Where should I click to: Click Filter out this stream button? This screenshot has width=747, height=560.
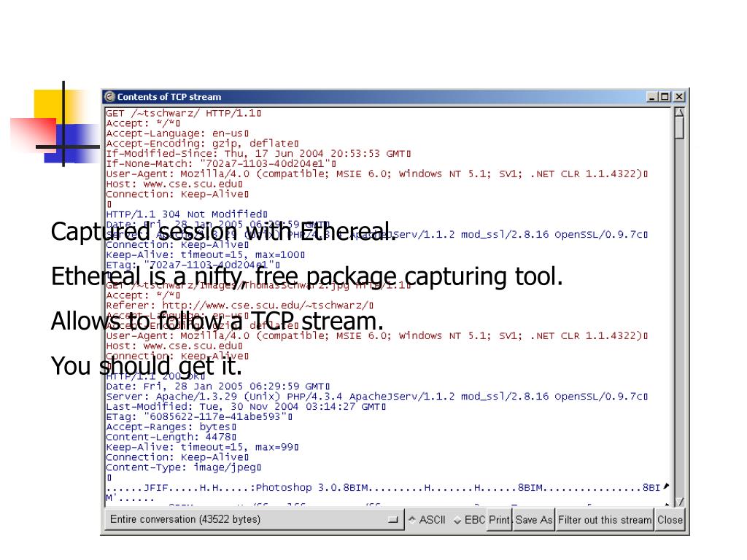(x=605, y=519)
